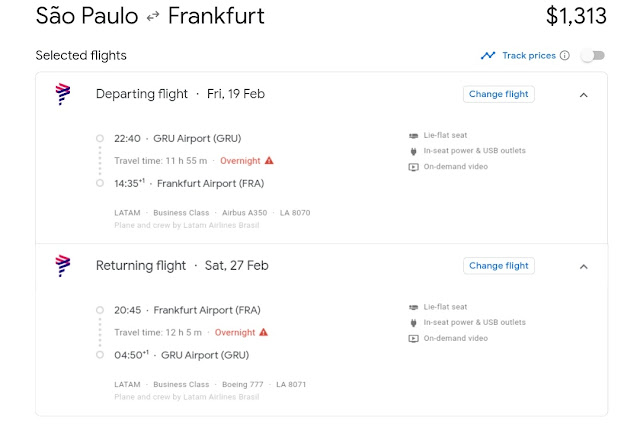The width and height of the screenshot is (640, 431).
Task: Select the Departing flight Fri, 19 Feb header
Action: click(x=180, y=94)
